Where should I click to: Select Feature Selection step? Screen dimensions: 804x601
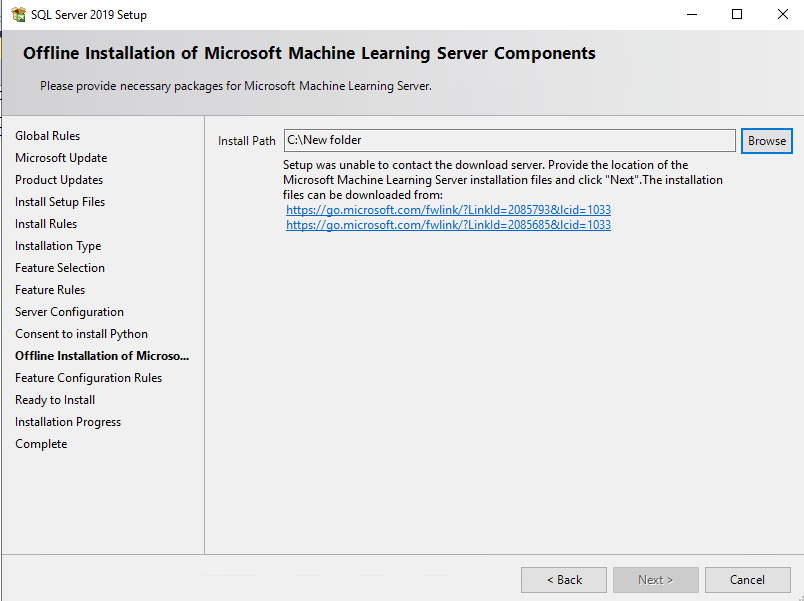point(60,268)
